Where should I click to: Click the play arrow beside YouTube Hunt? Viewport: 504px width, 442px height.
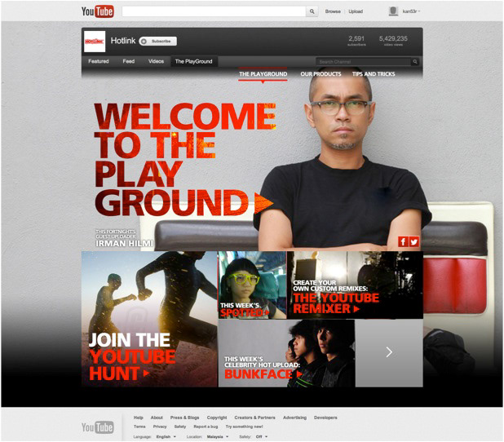[x=146, y=373]
